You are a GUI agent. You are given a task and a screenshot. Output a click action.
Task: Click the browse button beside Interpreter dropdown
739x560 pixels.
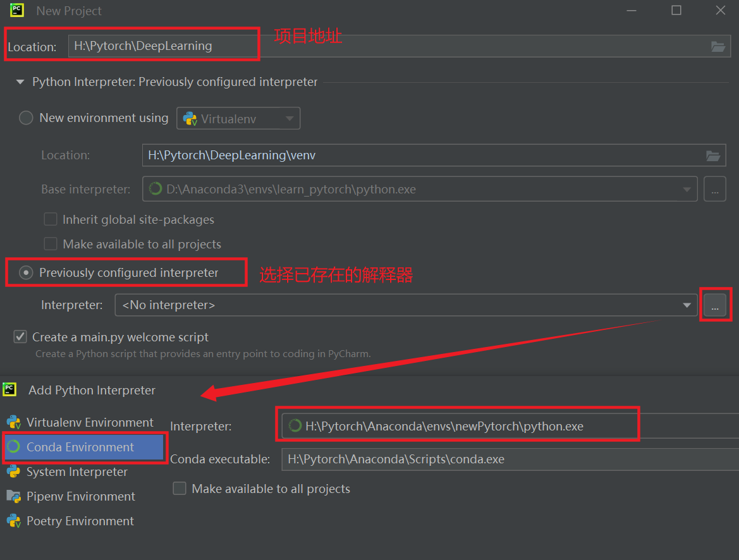pos(716,305)
